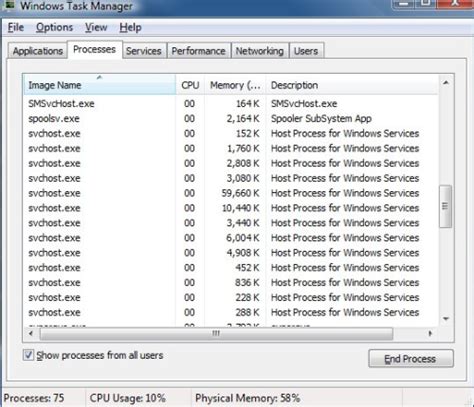The width and height of the screenshot is (474, 407).
Task: Click the Spooler SubSystem App description
Action: [321, 119]
